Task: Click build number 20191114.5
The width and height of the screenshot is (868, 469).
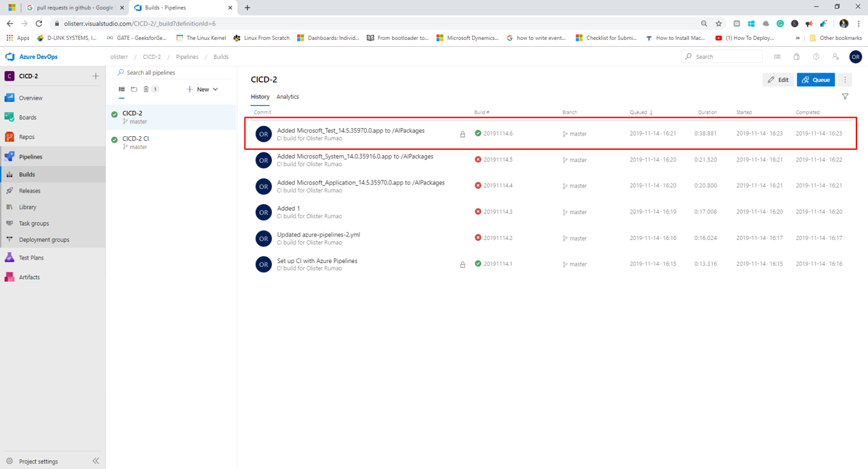Action: coord(498,160)
